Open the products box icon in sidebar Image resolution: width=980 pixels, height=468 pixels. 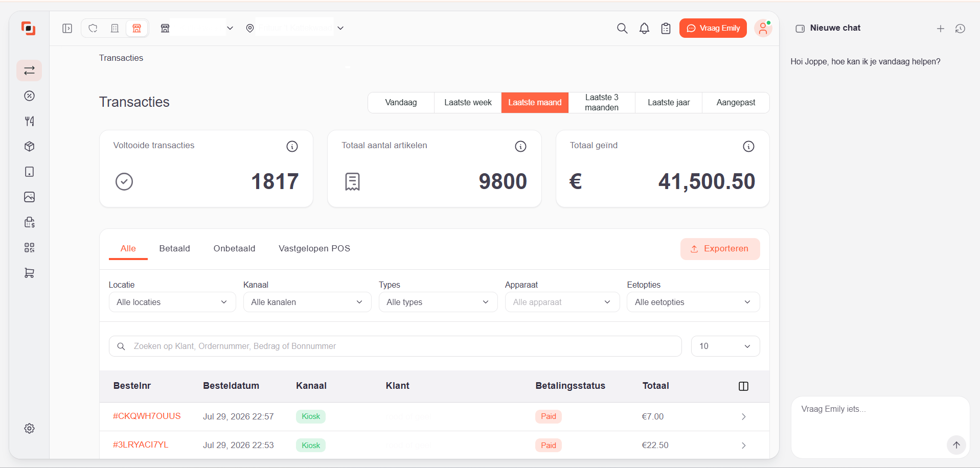pyautogui.click(x=29, y=147)
